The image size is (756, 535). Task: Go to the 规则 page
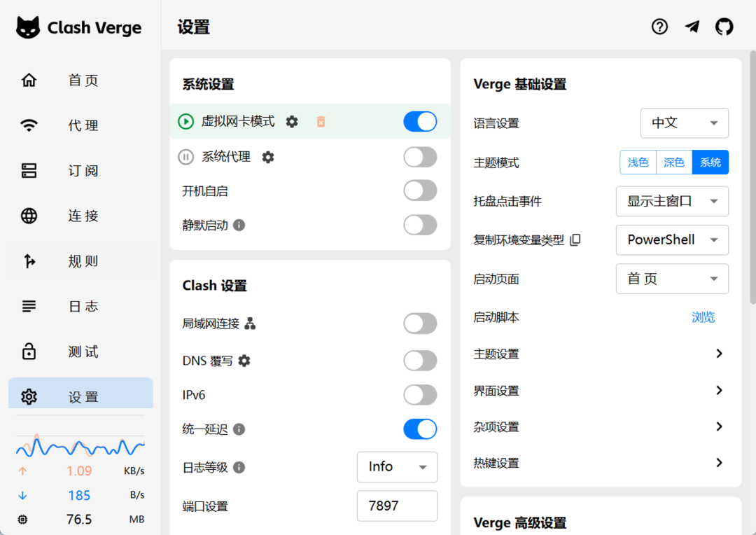pos(81,261)
